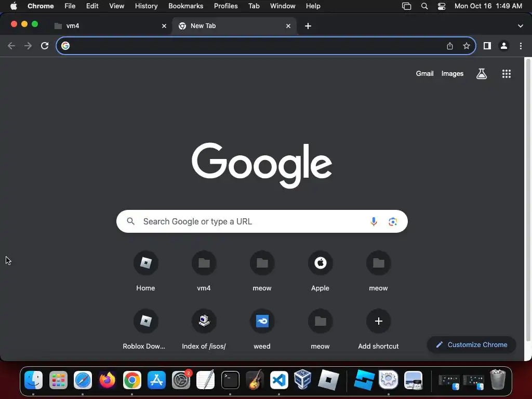
Task: Open the File menu
Action: click(x=70, y=6)
